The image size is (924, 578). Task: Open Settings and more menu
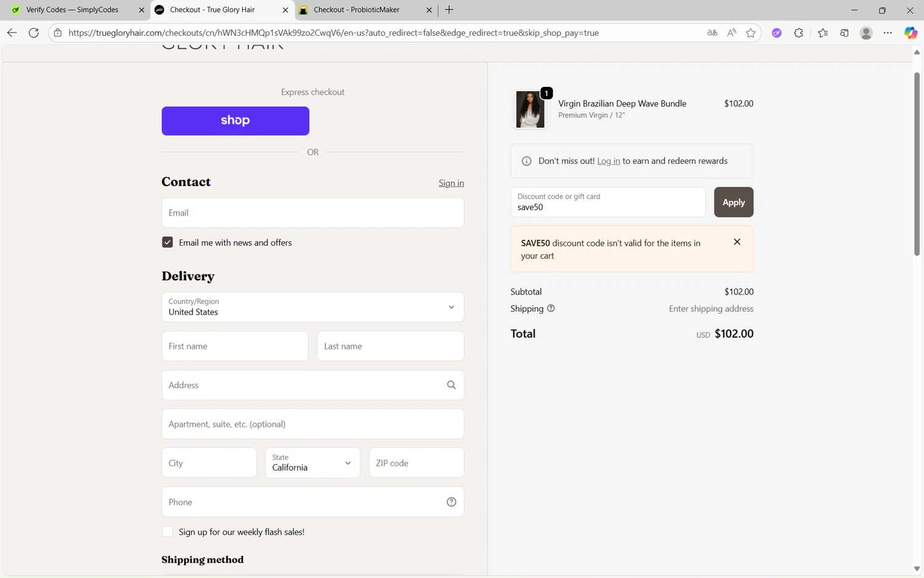tap(888, 33)
